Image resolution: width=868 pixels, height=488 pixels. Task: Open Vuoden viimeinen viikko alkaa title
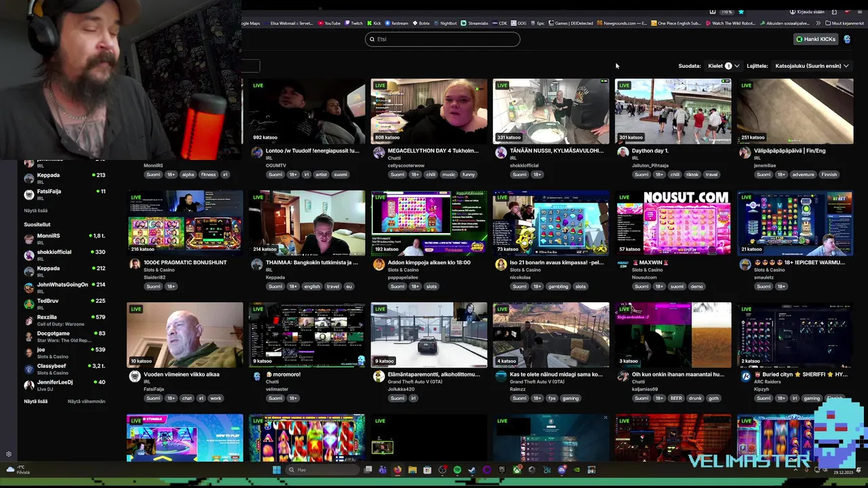tap(182, 374)
